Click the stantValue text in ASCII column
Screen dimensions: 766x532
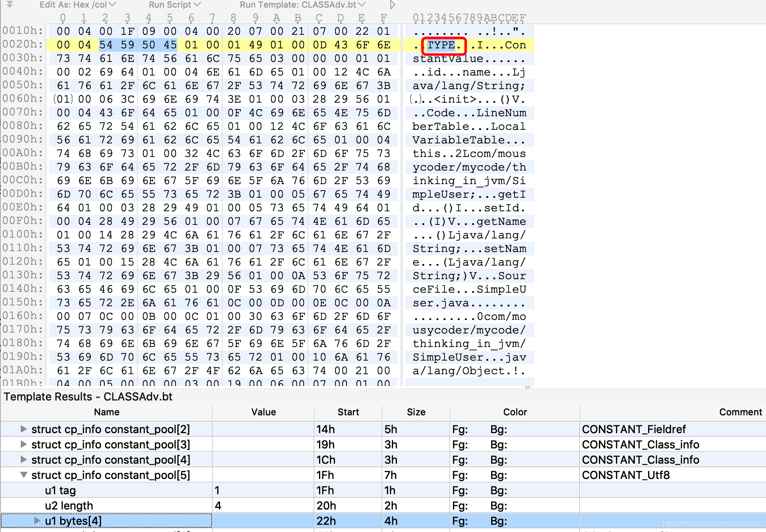click(448, 59)
